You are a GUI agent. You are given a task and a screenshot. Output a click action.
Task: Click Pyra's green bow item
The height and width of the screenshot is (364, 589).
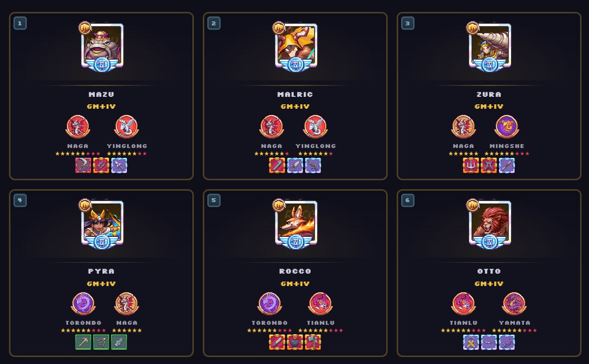(x=101, y=342)
